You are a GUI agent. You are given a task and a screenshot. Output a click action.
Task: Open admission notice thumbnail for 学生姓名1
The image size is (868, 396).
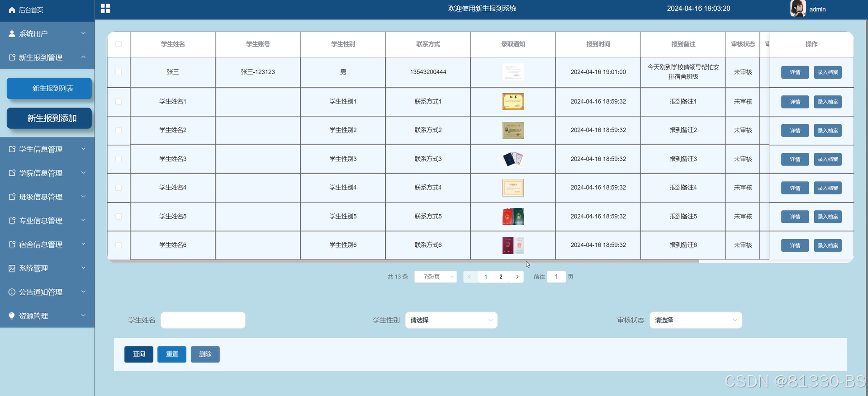tap(513, 101)
